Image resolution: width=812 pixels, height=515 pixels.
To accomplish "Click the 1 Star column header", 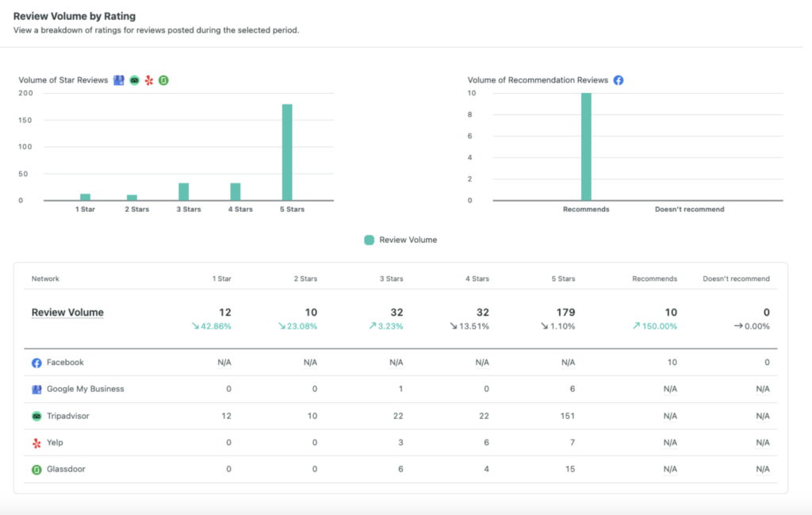I will pyautogui.click(x=221, y=279).
